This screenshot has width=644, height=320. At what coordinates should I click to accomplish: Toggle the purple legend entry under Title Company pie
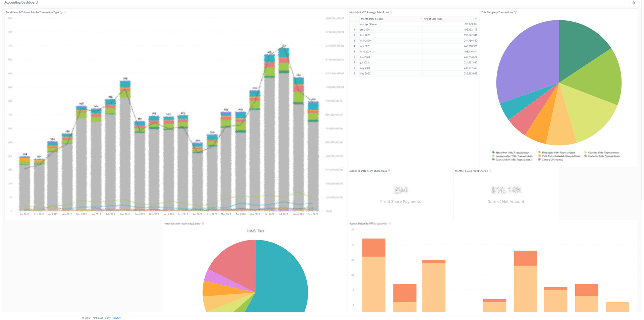[550, 160]
